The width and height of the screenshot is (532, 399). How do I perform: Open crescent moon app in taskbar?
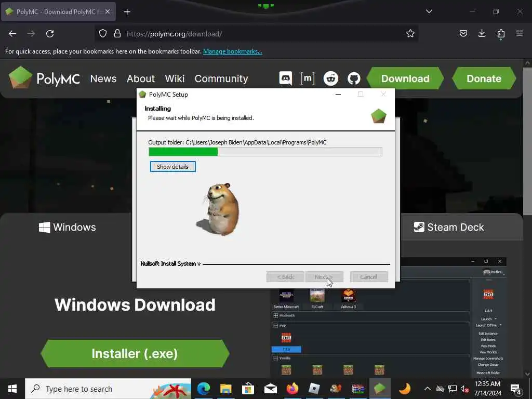coord(404,389)
